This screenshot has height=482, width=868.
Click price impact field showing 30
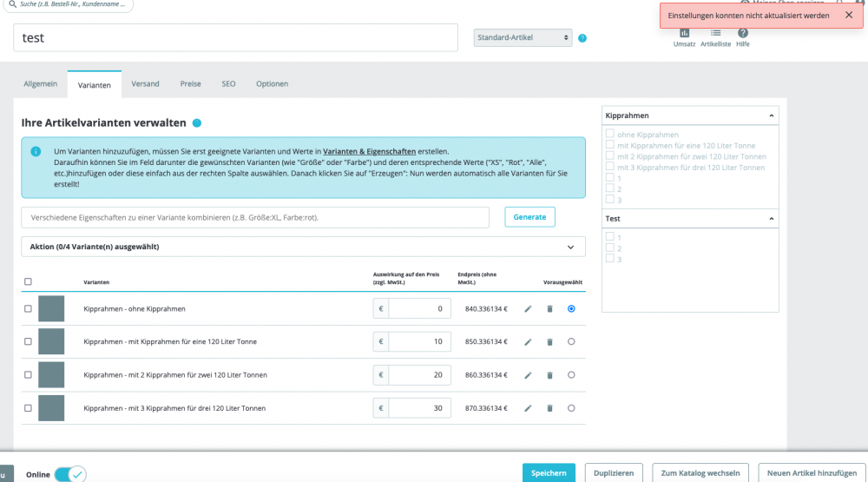419,408
